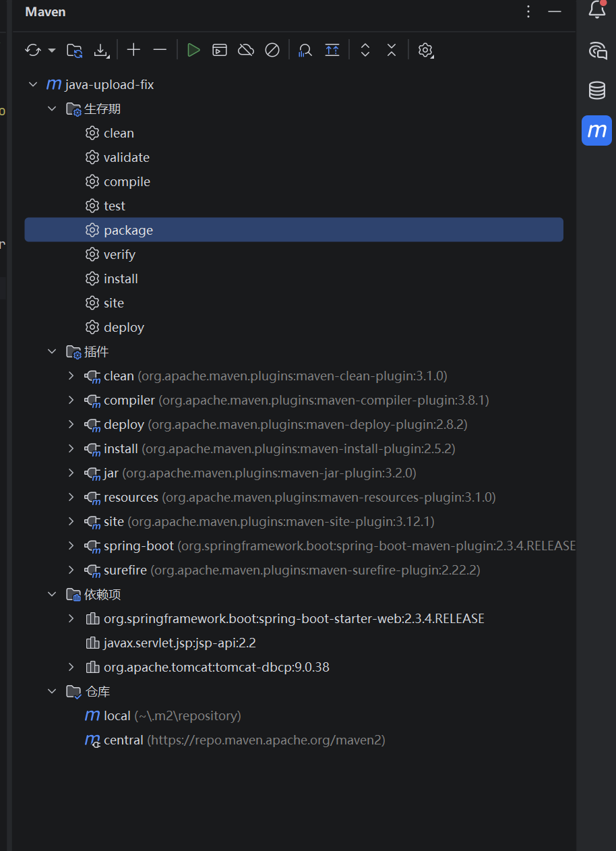The width and height of the screenshot is (616, 851).
Task: Click the Add Maven Projects plus icon
Action: pos(133,50)
